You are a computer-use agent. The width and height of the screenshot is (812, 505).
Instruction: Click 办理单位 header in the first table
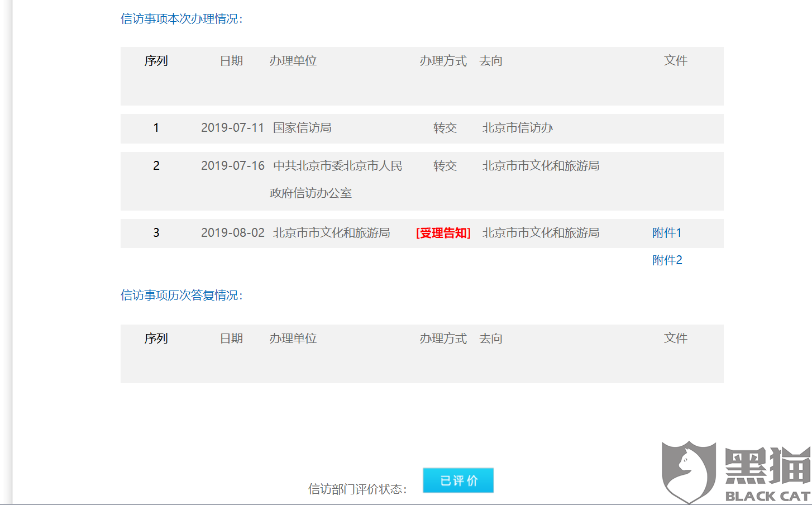point(293,61)
